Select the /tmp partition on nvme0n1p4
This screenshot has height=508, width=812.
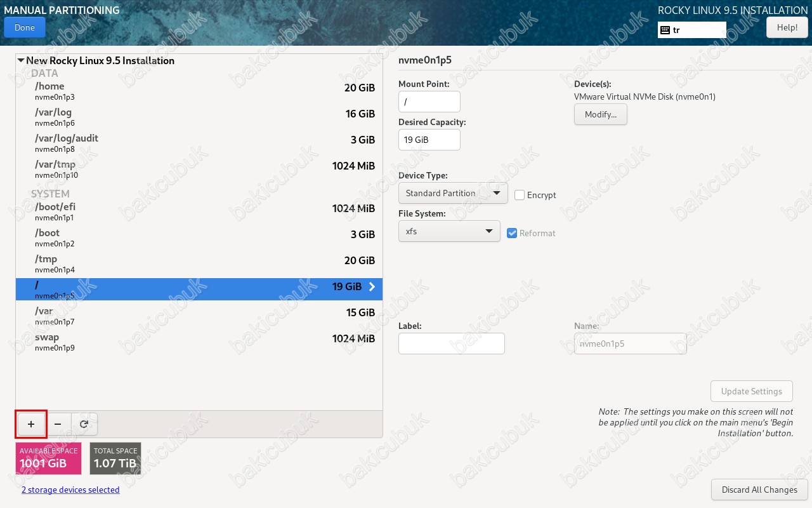(199, 264)
